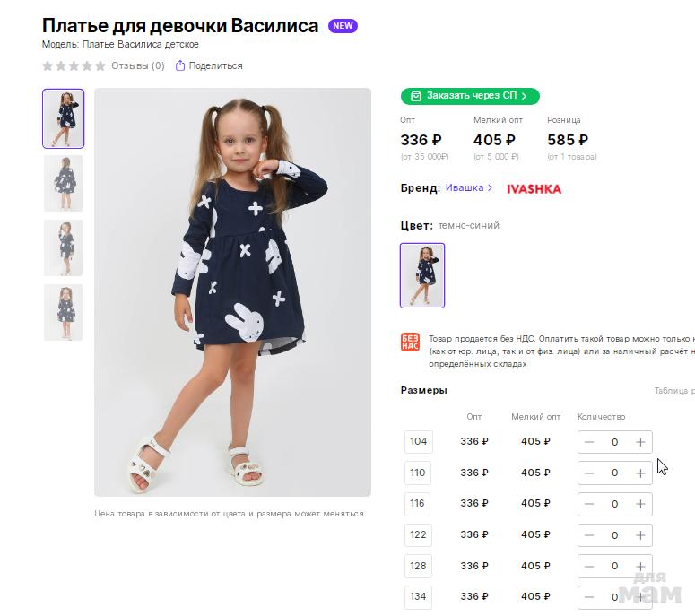This screenshot has width=695, height=616.
Task: Select the dark blue color swatch
Action: (x=422, y=275)
